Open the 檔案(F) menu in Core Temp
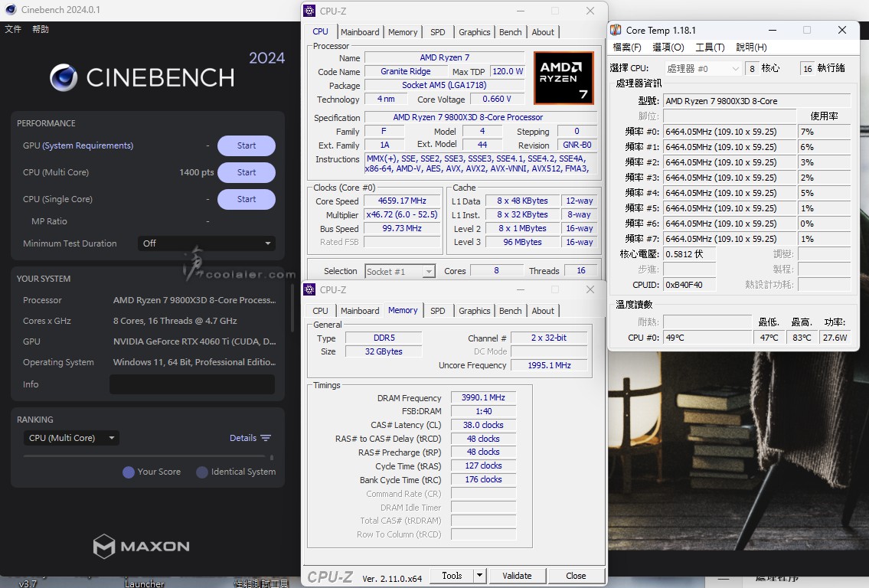 (x=627, y=47)
